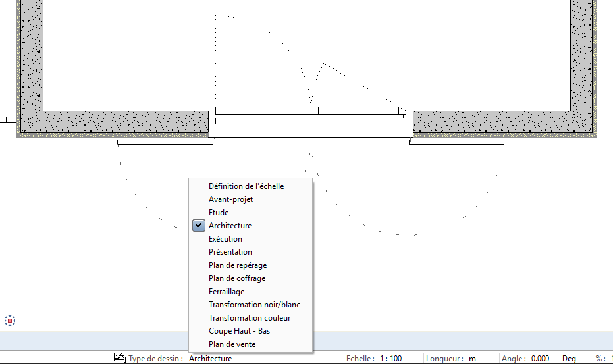Choose Ferraillage drawing type
Image resolution: width=613 pixels, height=364 pixels.
(250, 292)
